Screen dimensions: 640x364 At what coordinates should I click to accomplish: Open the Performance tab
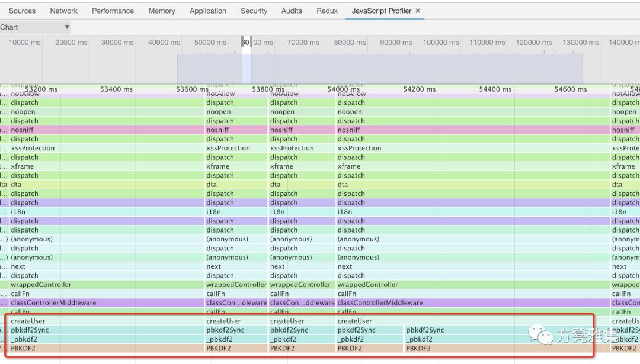pos(113,11)
